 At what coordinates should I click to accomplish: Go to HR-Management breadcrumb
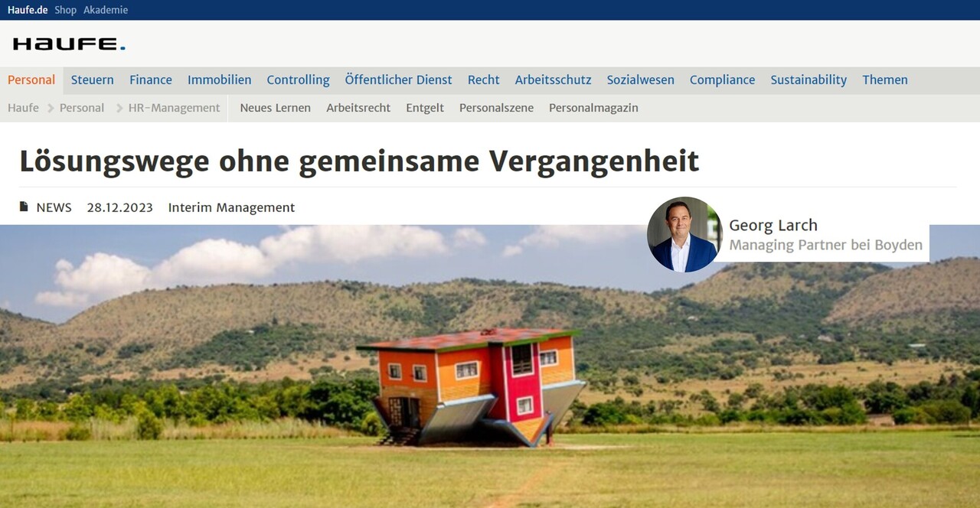click(174, 108)
